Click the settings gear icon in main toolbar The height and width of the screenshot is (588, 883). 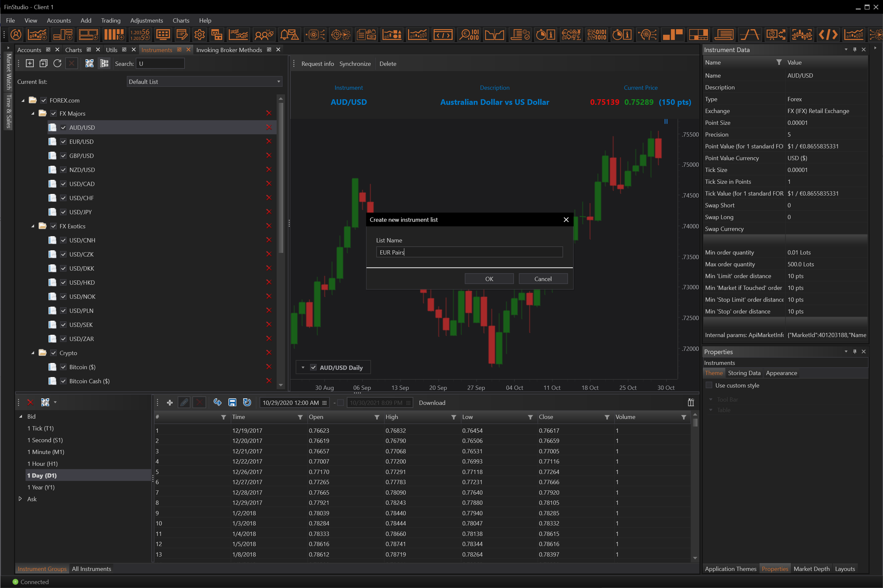200,35
